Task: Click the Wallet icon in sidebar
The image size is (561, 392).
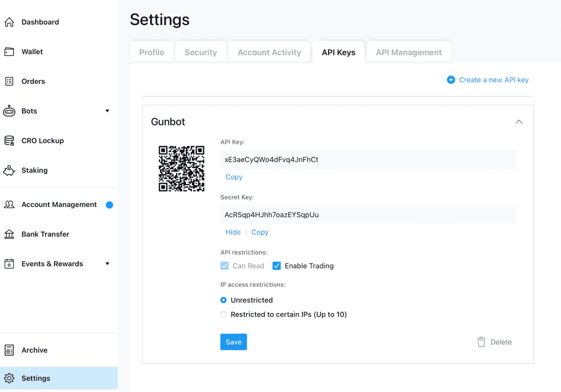Action: [9, 52]
